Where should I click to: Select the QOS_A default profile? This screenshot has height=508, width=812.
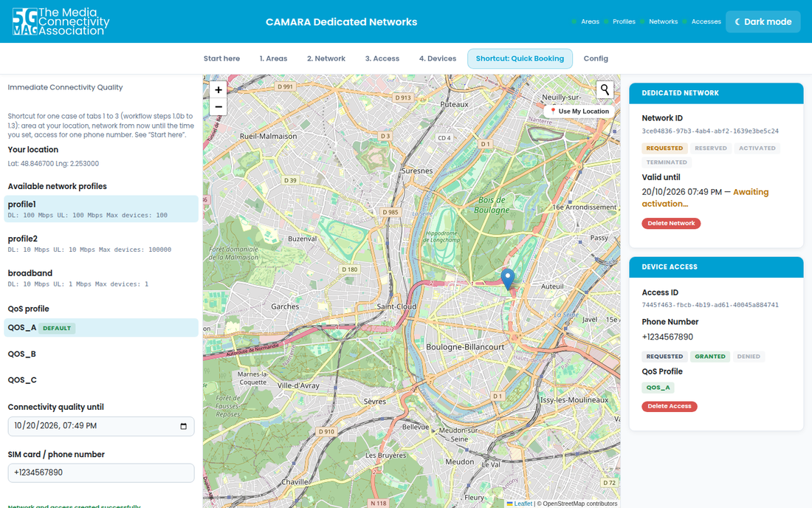coord(101,328)
